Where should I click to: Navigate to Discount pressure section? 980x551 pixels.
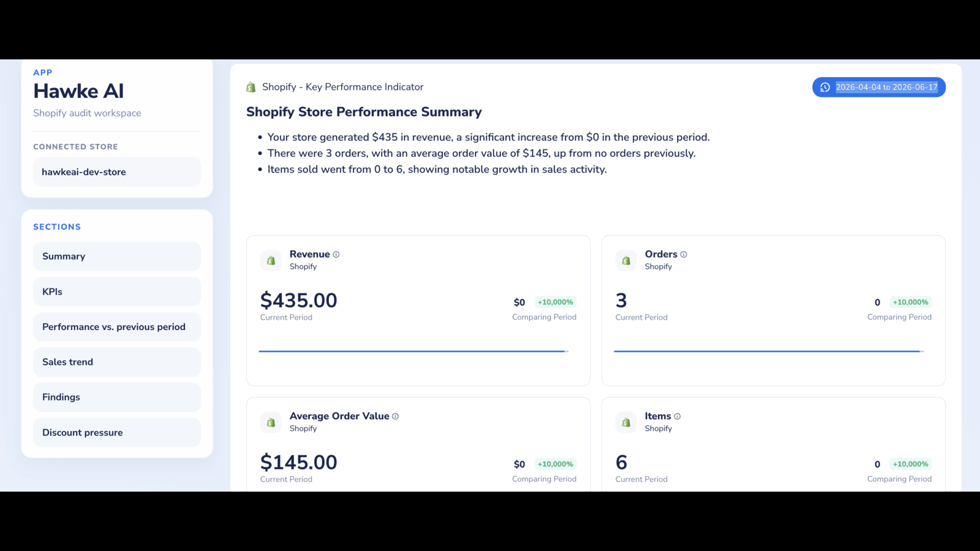click(x=117, y=432)
